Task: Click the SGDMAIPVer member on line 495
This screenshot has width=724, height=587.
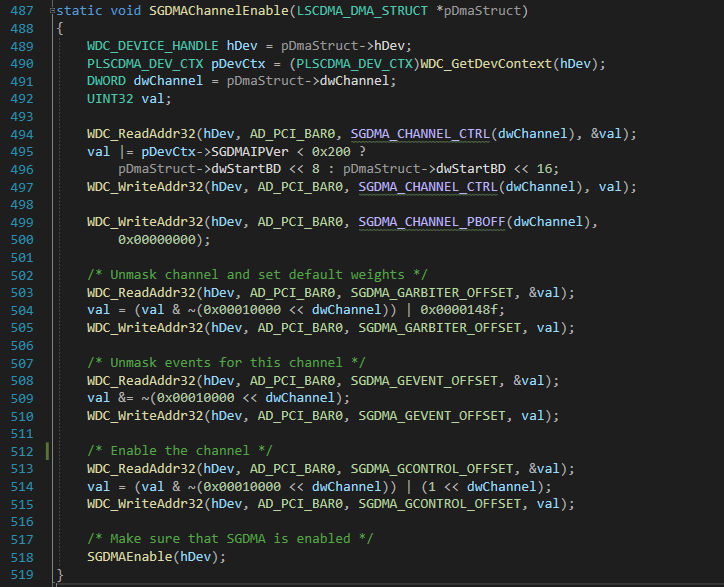Action: 250,151
